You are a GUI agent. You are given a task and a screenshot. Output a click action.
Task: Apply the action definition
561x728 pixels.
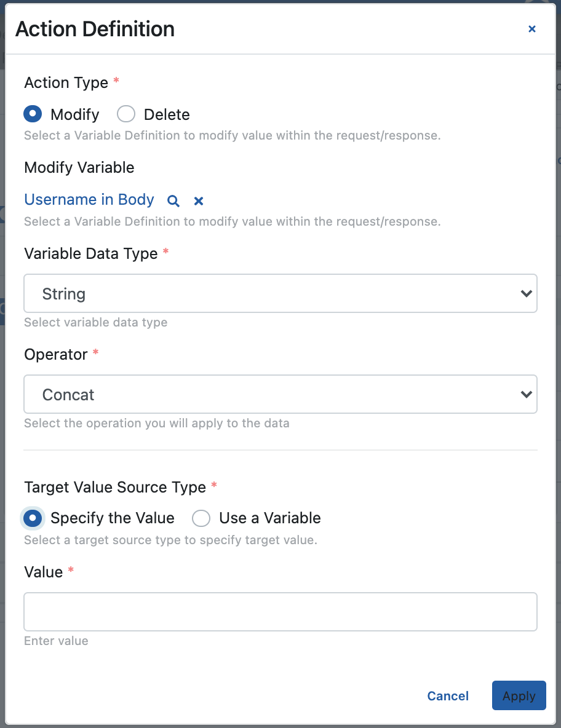point(519,696)
